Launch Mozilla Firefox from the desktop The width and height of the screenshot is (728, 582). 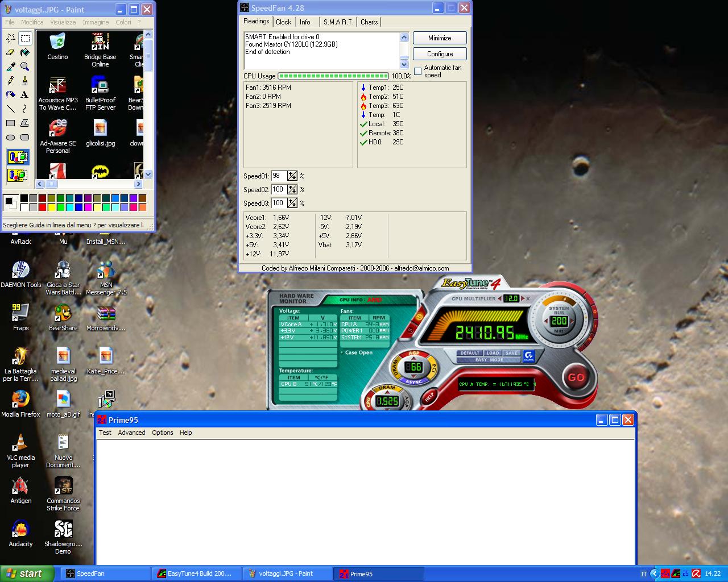point(21,404)
